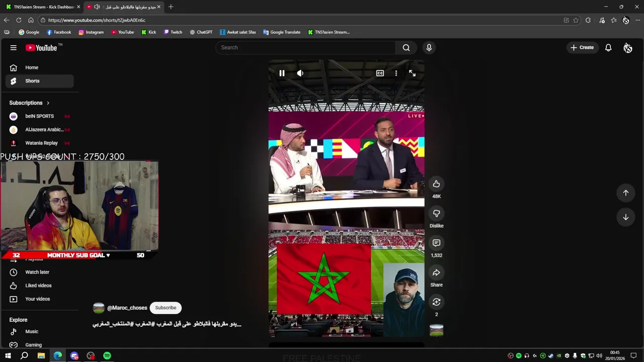
Task: Open the Facebook bookmark
Action: point(59,32)
